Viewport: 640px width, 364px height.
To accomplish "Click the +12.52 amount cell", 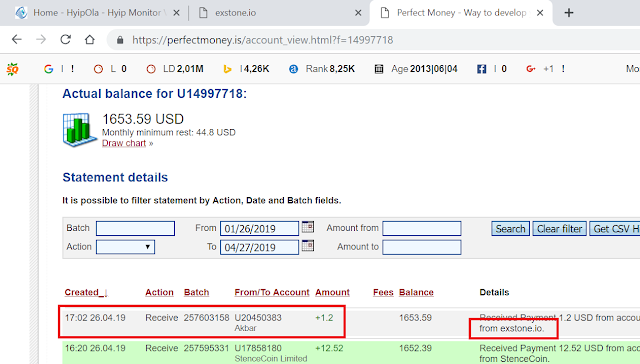I will click(x=329, y=348).
